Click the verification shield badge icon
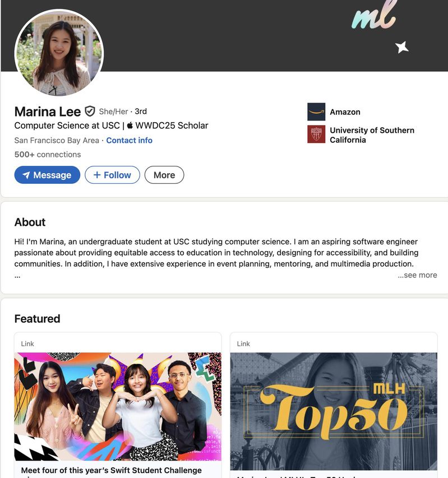Viewport: 448px width, 478px height. point(90,112)
